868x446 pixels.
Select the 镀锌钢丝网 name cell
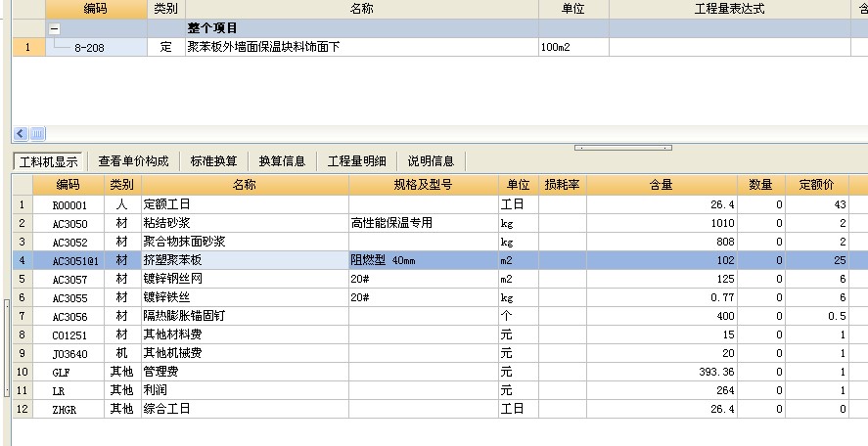pyautogui.click(x=245, y=279)
